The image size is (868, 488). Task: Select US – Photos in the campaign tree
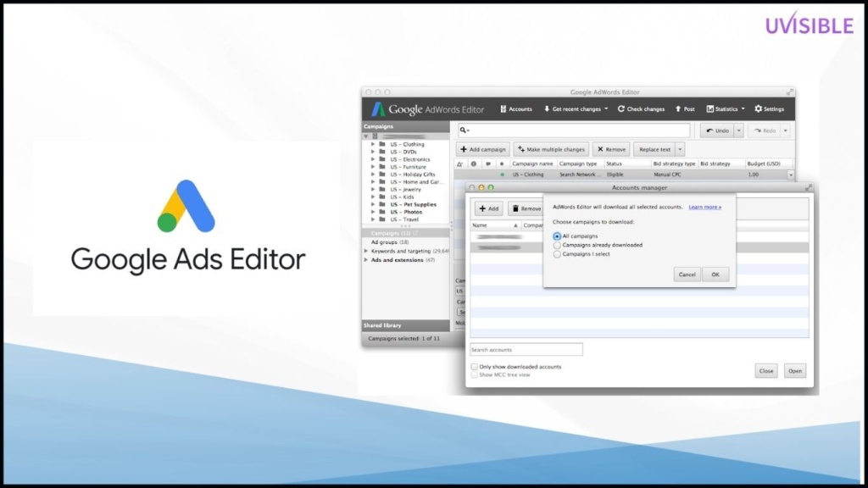[x=406, y=212]
